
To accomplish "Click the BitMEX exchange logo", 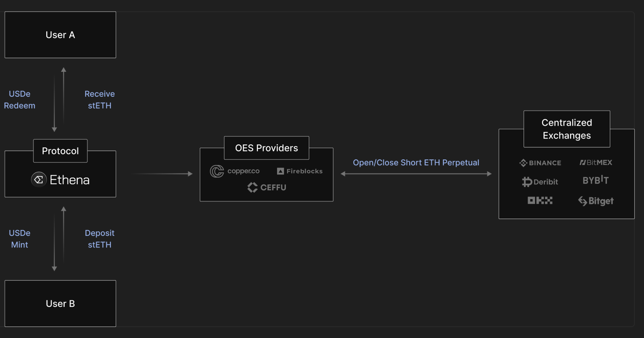I will 596,162.
